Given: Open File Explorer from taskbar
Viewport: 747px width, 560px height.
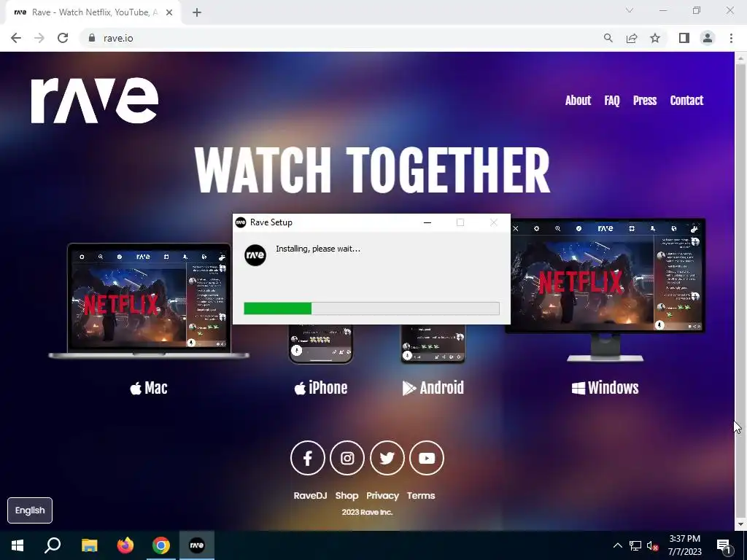Looking at the screenshot, I should click(x=89, y=545).
